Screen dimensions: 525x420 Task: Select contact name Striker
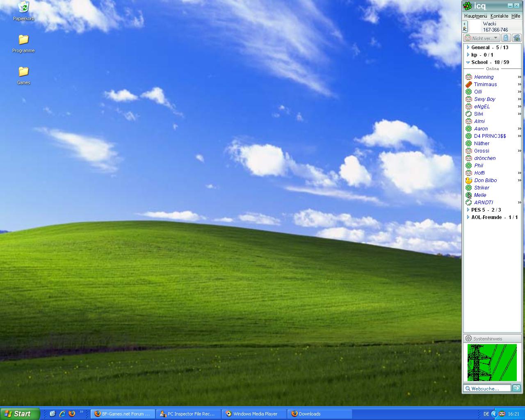[x=482, y=188]
